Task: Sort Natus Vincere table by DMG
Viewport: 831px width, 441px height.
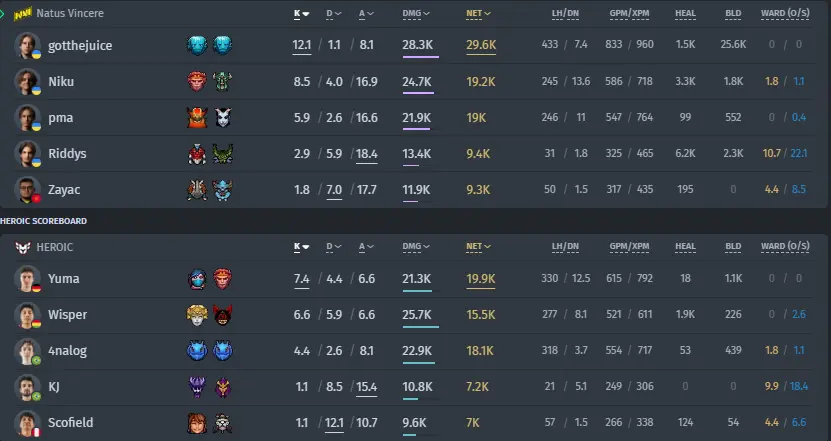Action: pos(416,14)
